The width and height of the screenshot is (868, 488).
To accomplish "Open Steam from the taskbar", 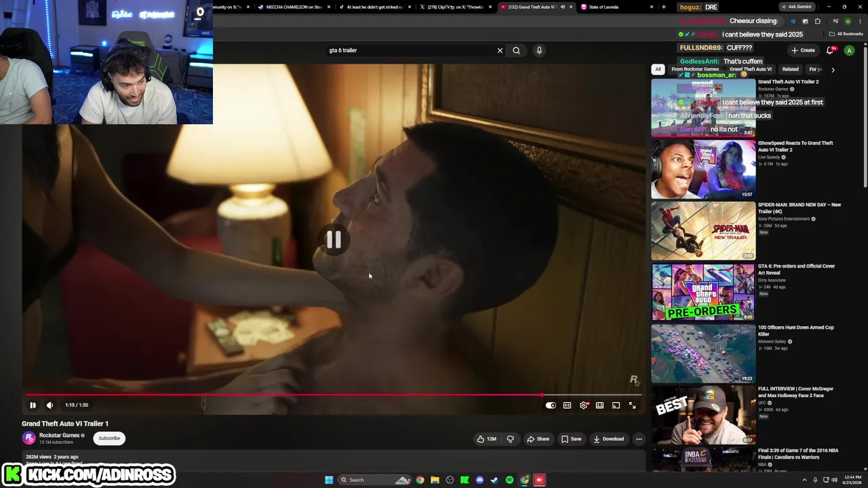I will (494, 480).
